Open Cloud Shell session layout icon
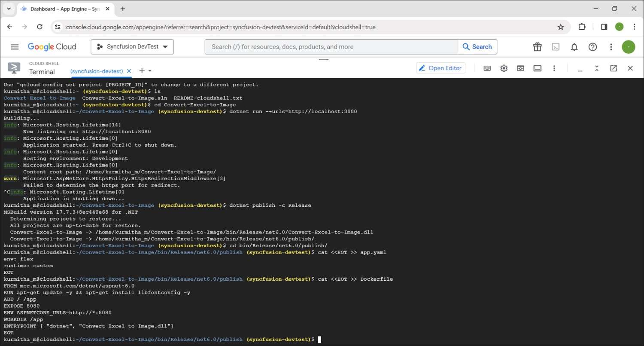 537,68
